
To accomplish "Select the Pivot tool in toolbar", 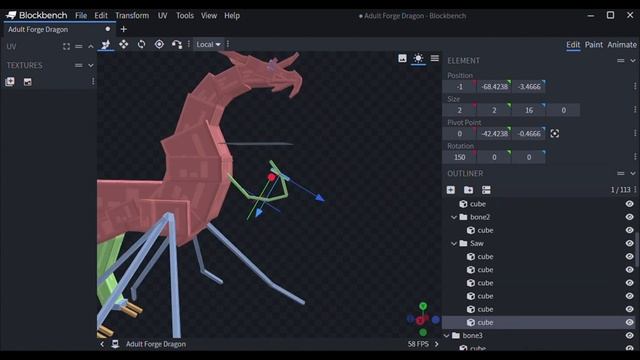I will pyautogui.click(x=159, y=44).
